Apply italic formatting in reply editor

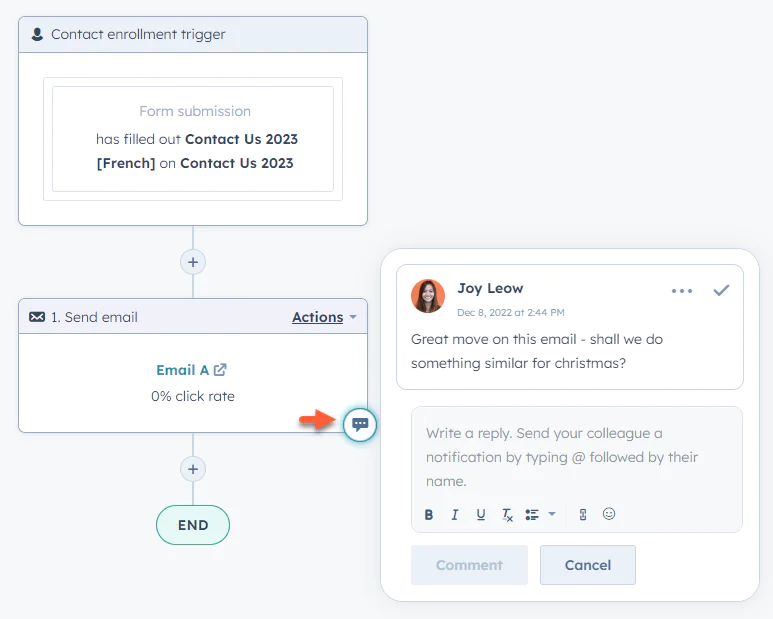[455, 515]
